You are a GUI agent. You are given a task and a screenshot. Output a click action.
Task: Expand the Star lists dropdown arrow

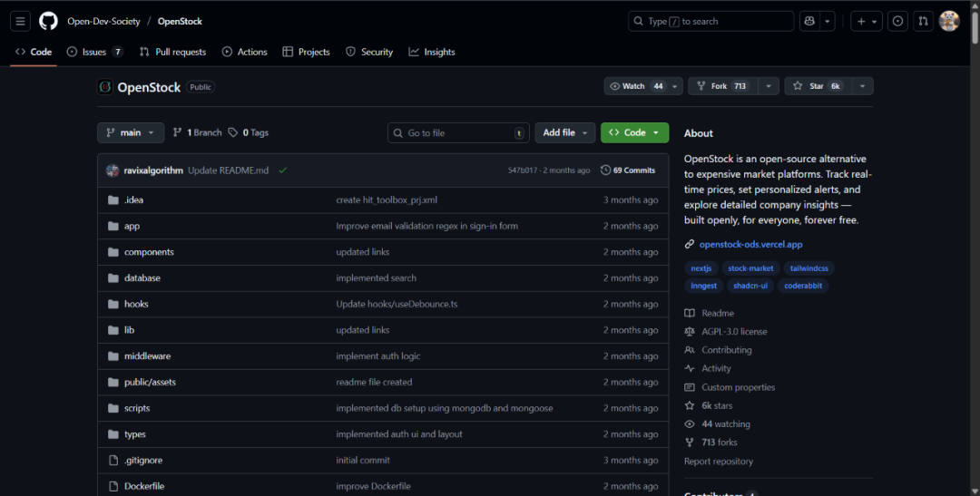(x=863, y=86)
